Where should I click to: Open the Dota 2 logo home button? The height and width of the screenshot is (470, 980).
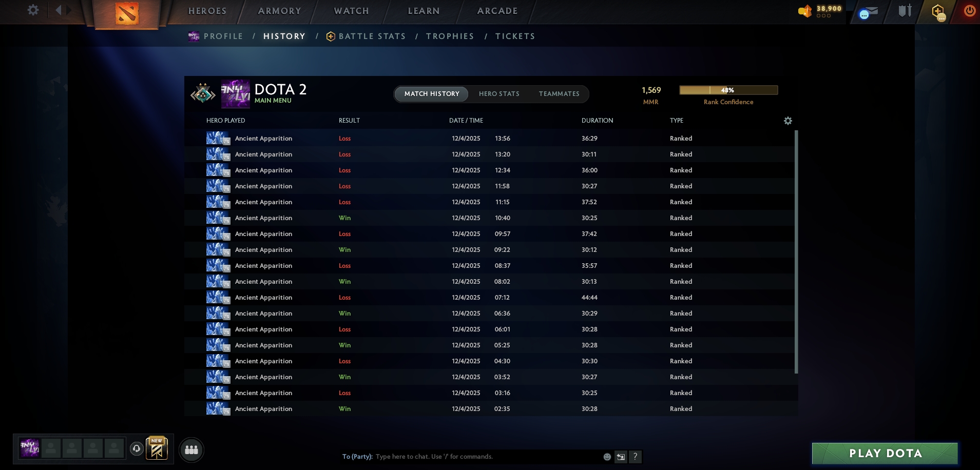(126, 13)
